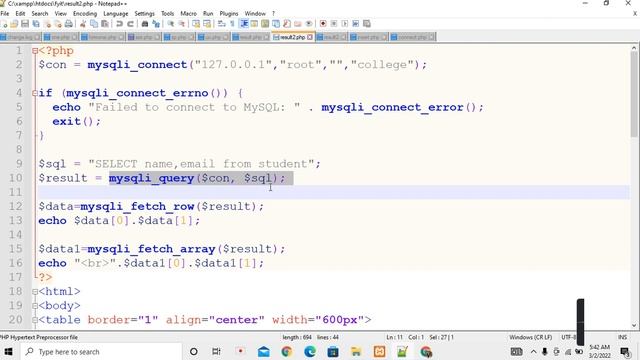
Task: Toggle the highlighted indent guide icon
Action: [x=244, y=24]
